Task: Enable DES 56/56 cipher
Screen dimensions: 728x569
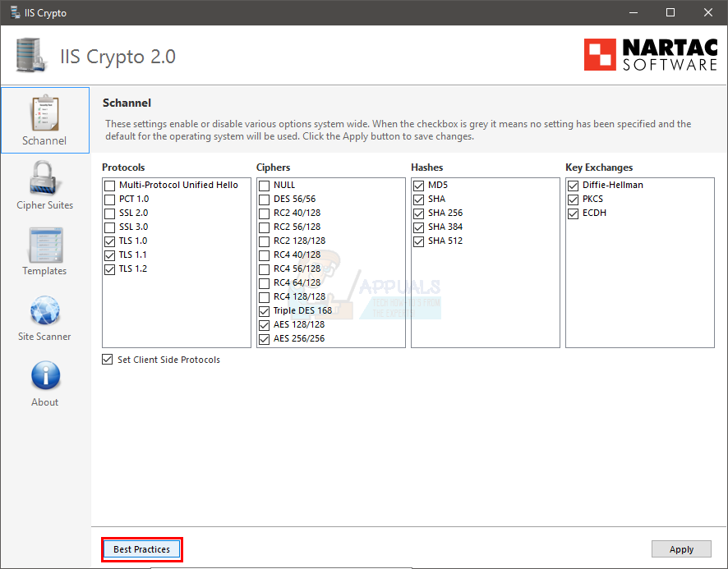Action: 265,200
